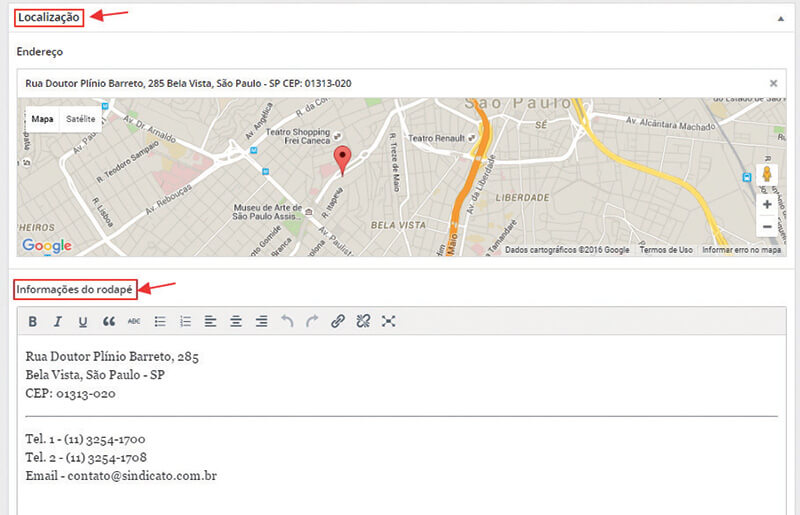
Task: Apply italic formatting in editor
Action: pyautogui.click(x=58, y=321)
